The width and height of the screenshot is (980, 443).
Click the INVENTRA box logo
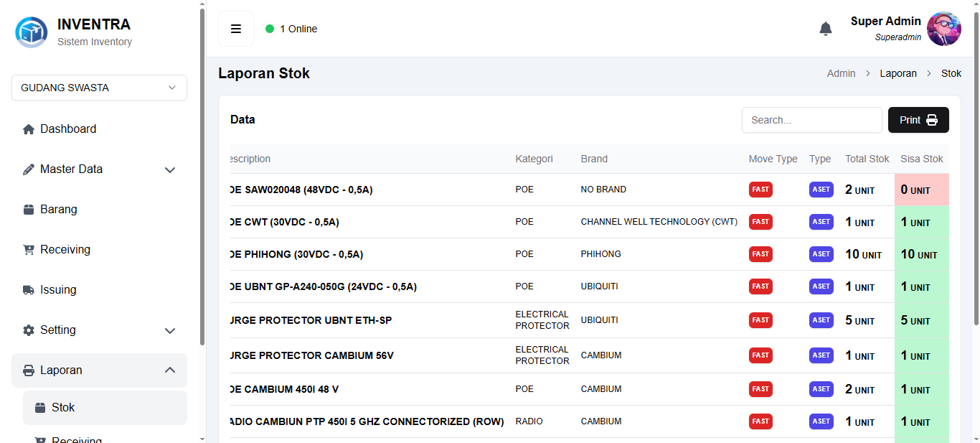32,32
